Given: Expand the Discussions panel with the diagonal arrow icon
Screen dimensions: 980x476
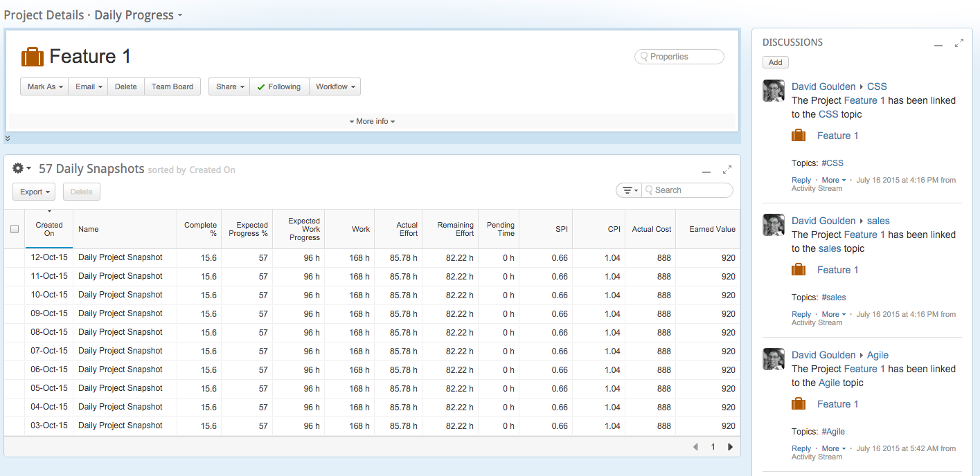Looking at the screenshot, I should click(959, 42).
